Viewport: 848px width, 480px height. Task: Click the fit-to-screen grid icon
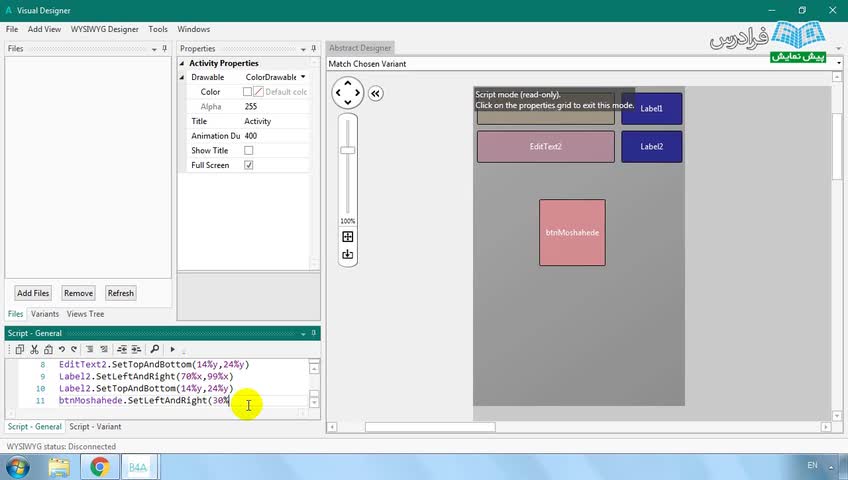(348, 237)
